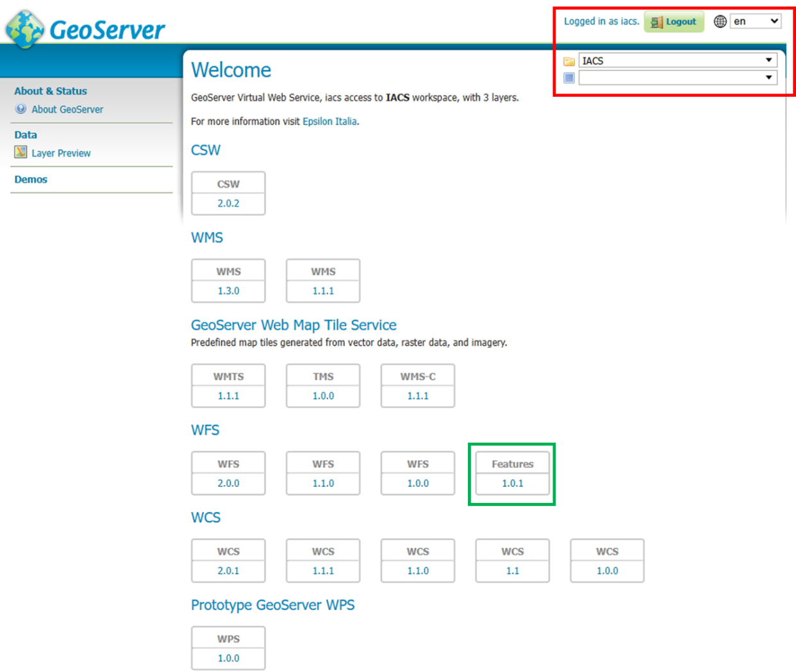Go to Layer Preview in sidebar

(61, 153)
